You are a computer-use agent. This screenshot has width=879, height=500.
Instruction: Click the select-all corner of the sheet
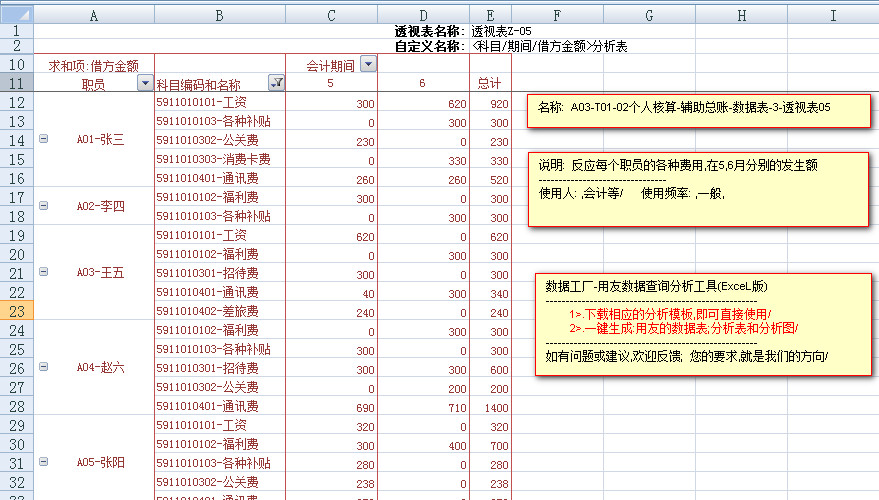16,15
